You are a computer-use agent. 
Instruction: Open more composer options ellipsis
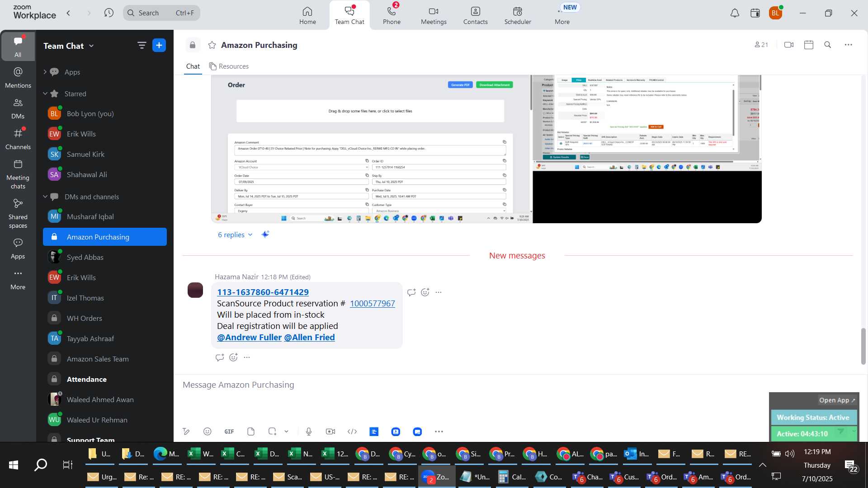(439, 432)
